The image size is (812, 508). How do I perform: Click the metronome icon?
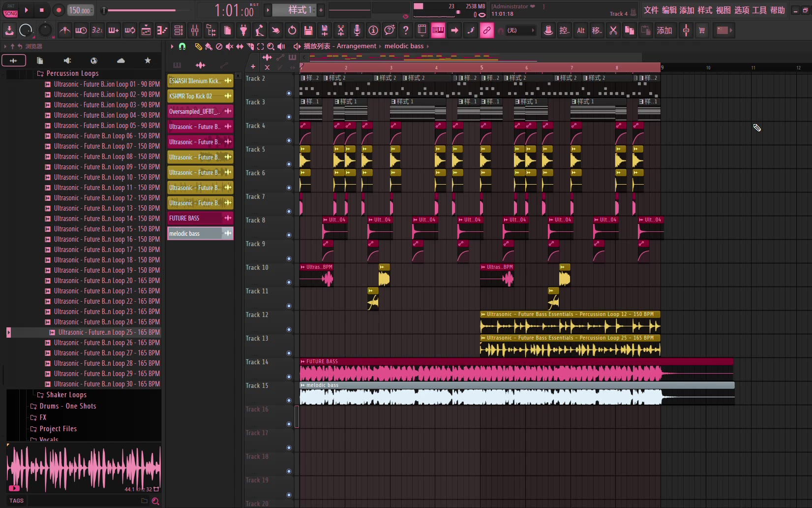tap(64, 31)
